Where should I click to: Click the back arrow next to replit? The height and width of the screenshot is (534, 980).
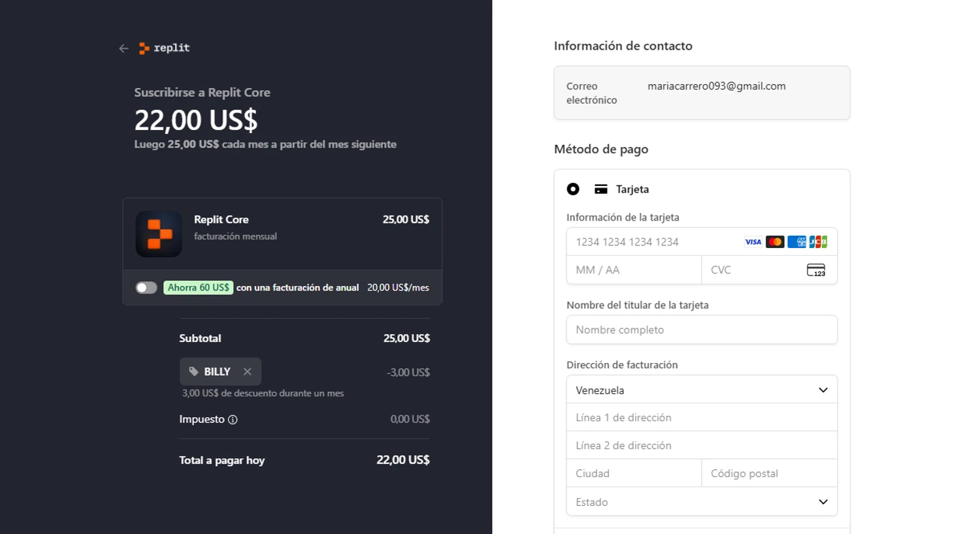pos(123,48)
